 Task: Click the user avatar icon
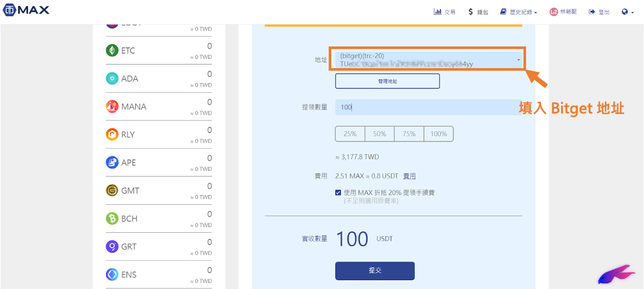(x=554, y=11)
